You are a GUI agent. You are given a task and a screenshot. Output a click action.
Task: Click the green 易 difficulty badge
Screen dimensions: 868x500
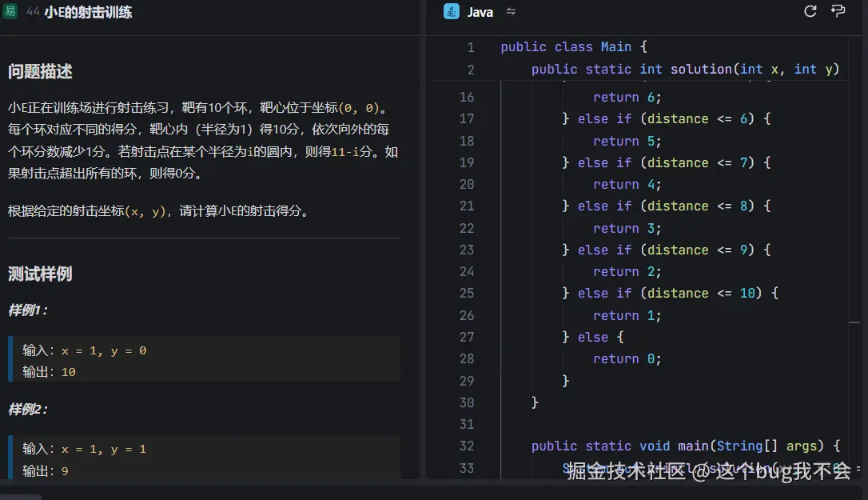click(x=10, y=11)
